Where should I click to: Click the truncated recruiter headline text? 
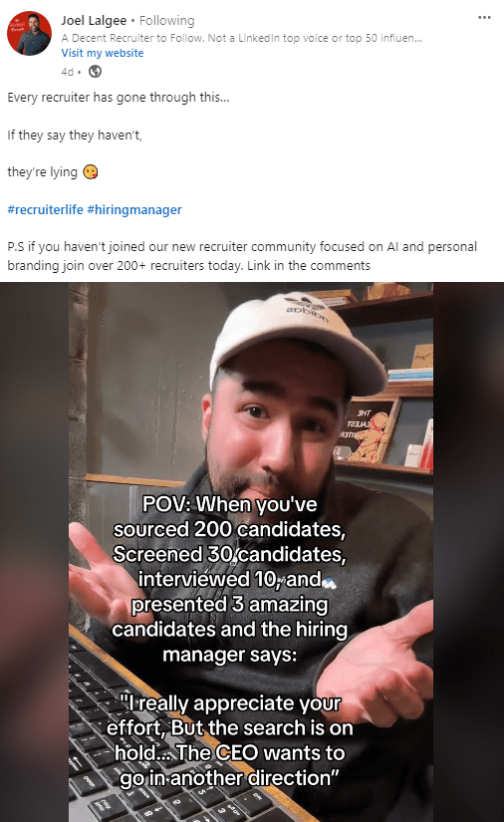(241, 38)
